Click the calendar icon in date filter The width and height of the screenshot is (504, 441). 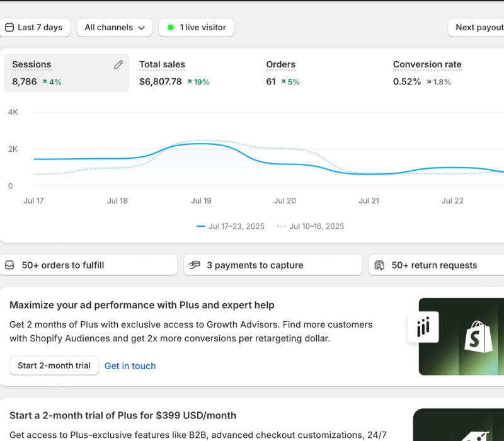pyautogui.click(x=9, y=28)
